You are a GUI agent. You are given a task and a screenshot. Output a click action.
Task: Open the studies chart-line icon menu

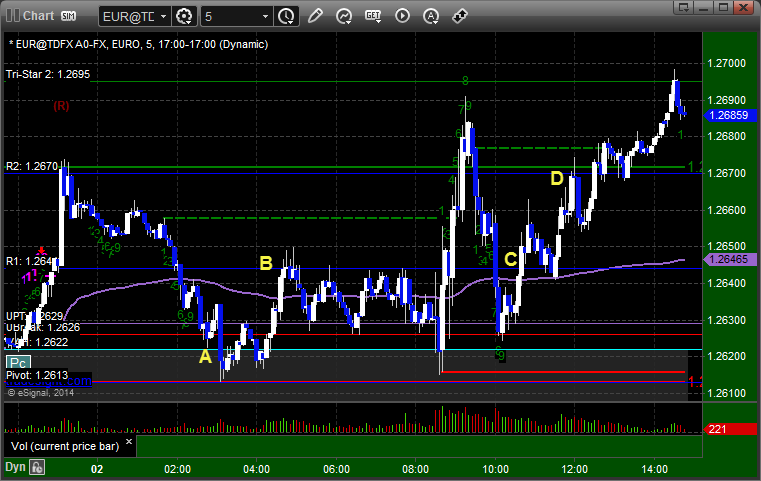pos(344,17)
